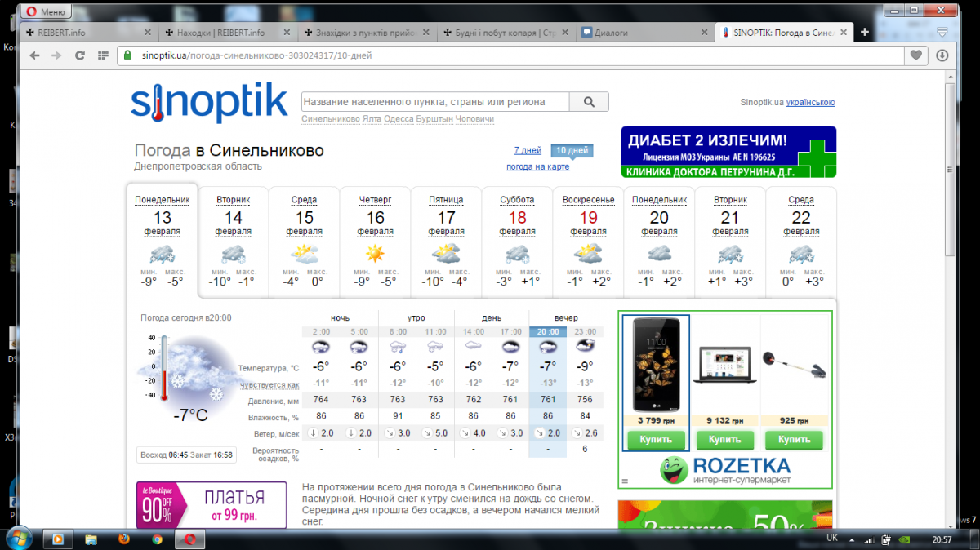The height and width of the screenshot is (550, 980).
Task: Go forward in browser history
Action: [x=56, y=55]
